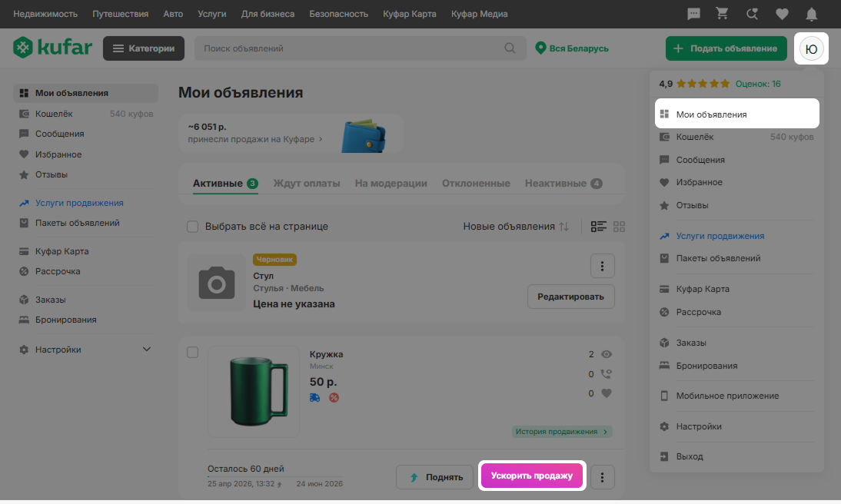Click the Мобильное приложение phone icon
Screen dimensions: 841x504
coord(664,396)
